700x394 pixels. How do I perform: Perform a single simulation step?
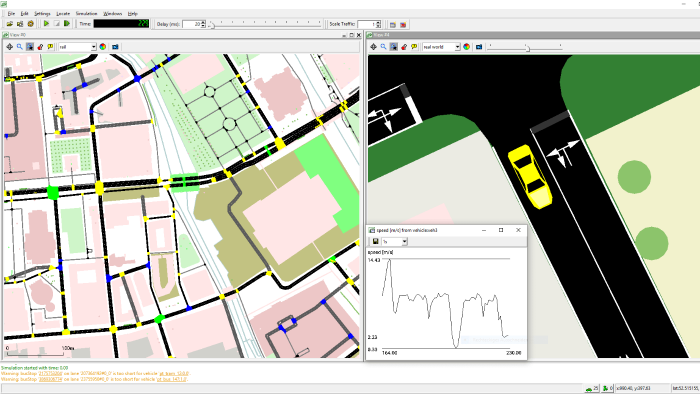pos(67,24)
